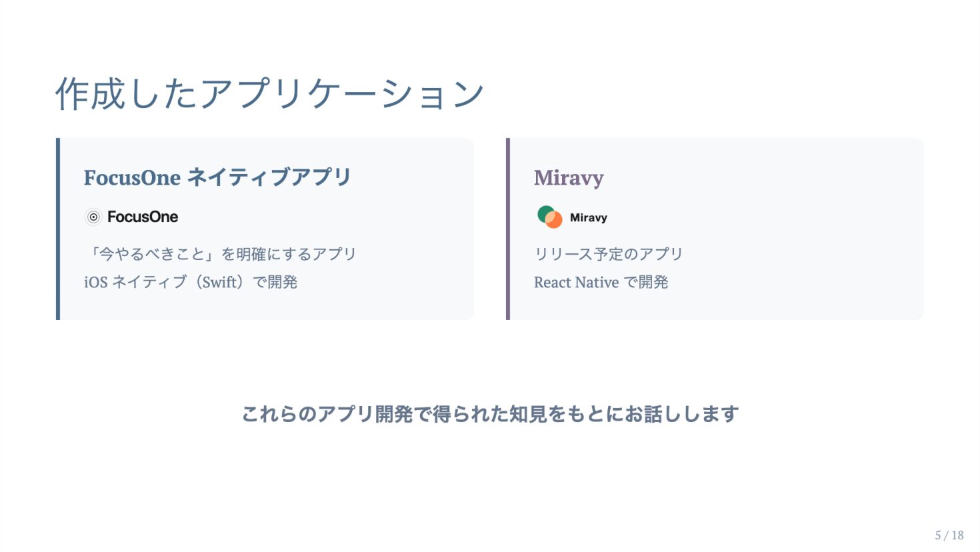The height and width of the screenshot is (552, 980).
Task: Click the green circle in Miravy logo
Action: coord(545,213)
